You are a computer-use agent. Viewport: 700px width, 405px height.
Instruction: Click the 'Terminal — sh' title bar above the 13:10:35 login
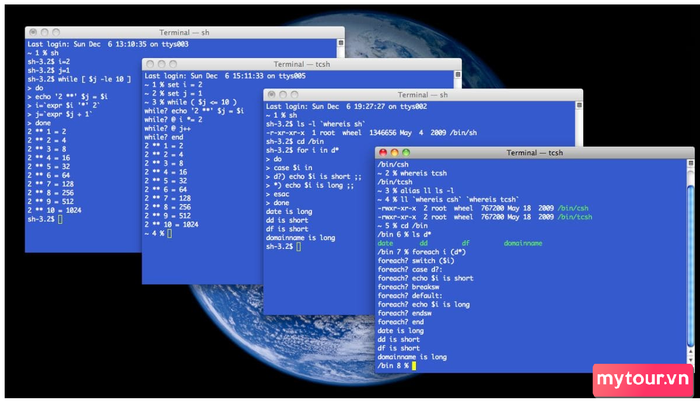tap(184, 32)
